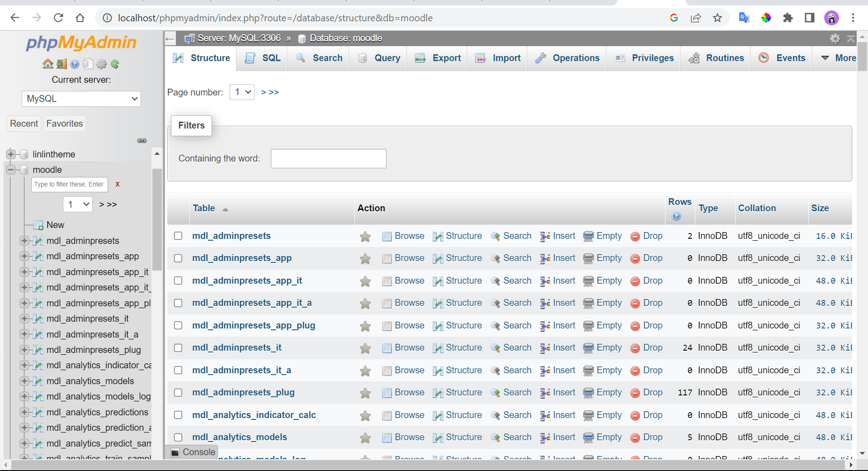This screenshot has width=868, height=471.
Task: Open page settings gear in top bar
Action: pos(835,38)
